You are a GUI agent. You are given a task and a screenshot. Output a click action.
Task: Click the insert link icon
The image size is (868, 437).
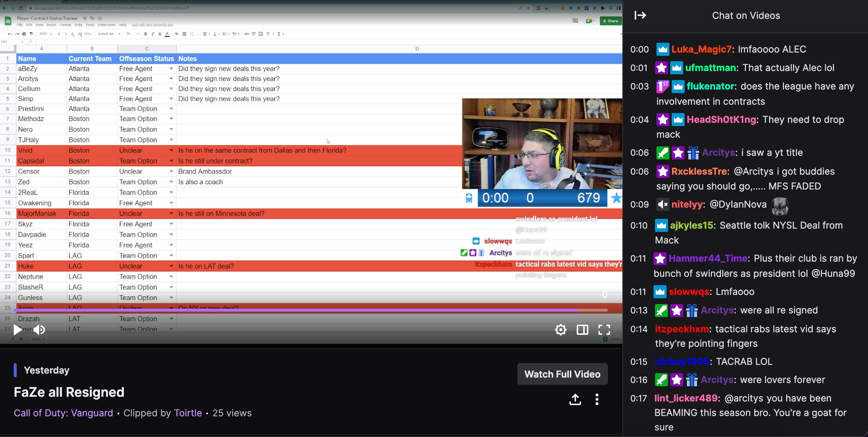pos(247,34)
